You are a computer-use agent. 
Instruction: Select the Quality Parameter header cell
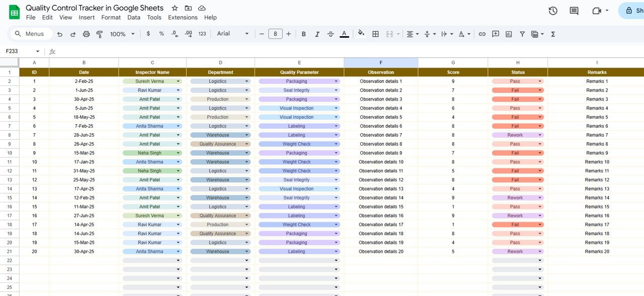pos(299,72)
